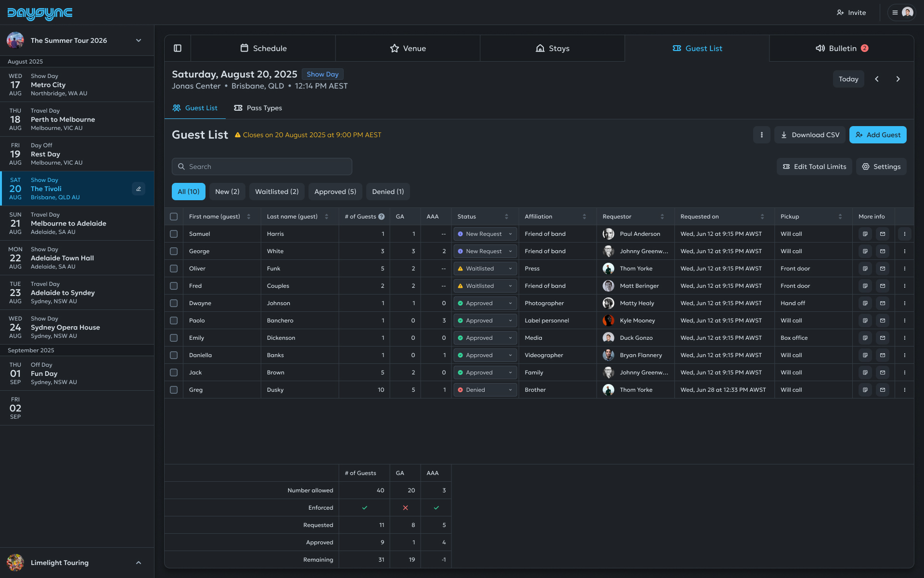Screen dimensions: 924x578
Task: Expand The Summer Tour 2026 selector
Action: pos(139,40)
